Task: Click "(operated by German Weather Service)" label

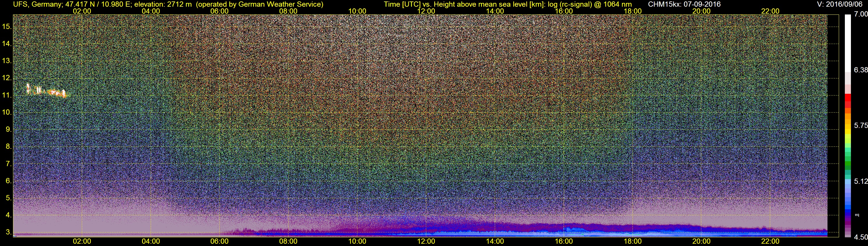Action: point(260,4)
